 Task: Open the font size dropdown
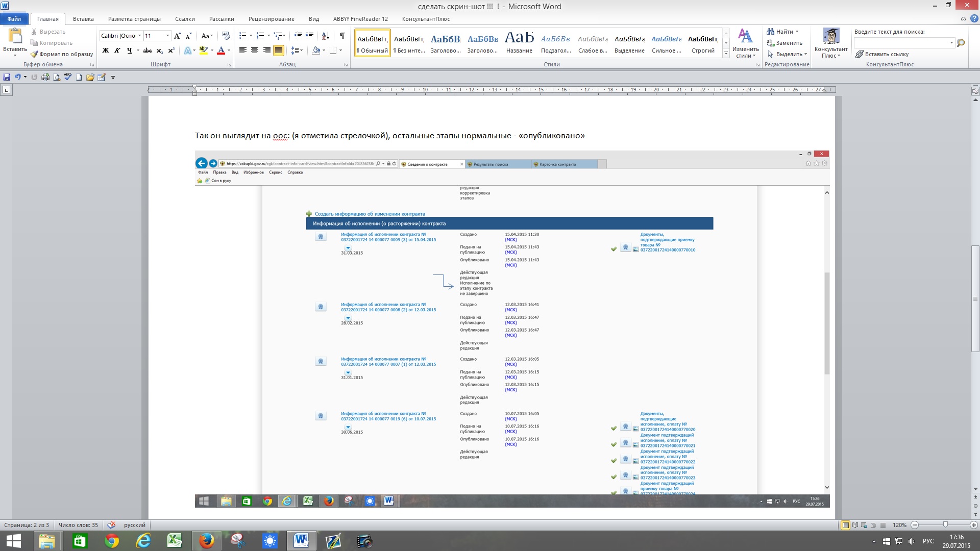[x=167, y=36]
